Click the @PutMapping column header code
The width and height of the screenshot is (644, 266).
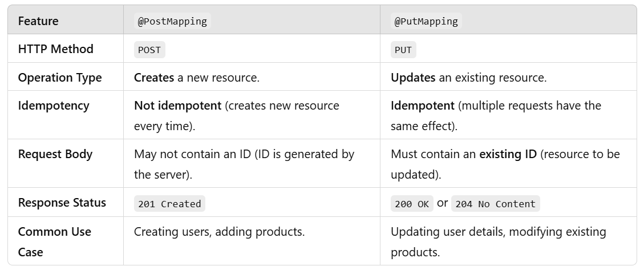pos(426,21)
